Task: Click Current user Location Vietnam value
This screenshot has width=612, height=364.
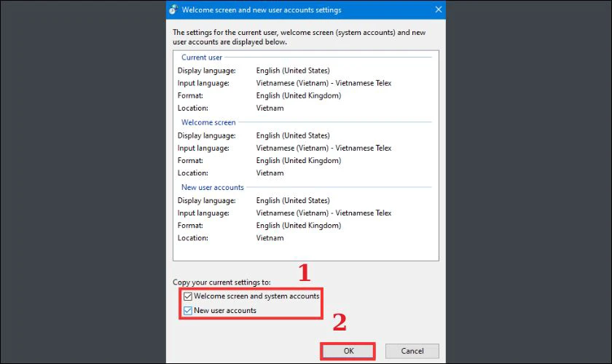Action: 270,108
